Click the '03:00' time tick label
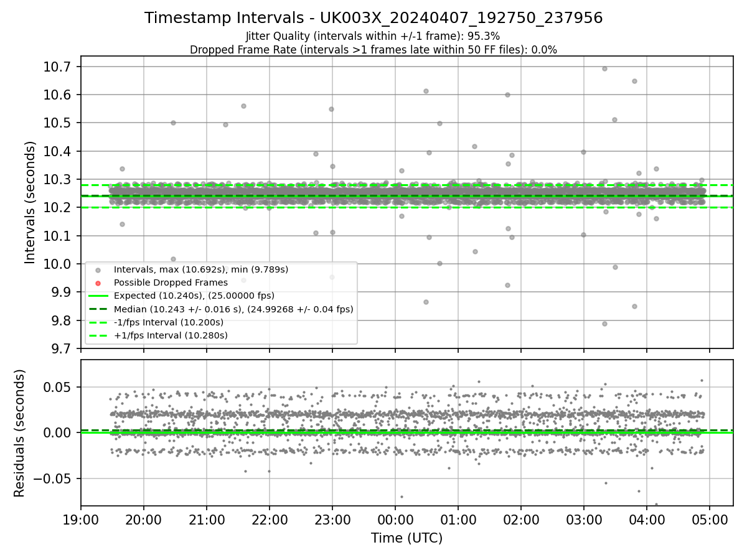The width and height of the screenshot is (747, 560). (584, 519)
